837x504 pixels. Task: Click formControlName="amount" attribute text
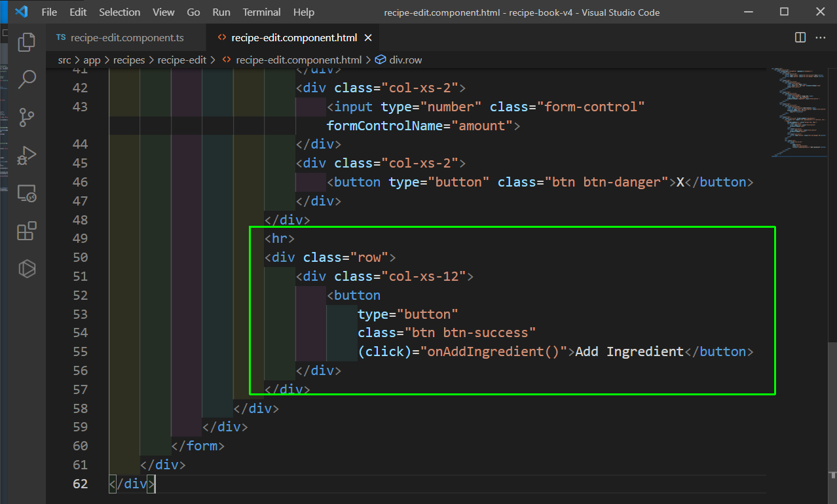click(x=419, y=126)
